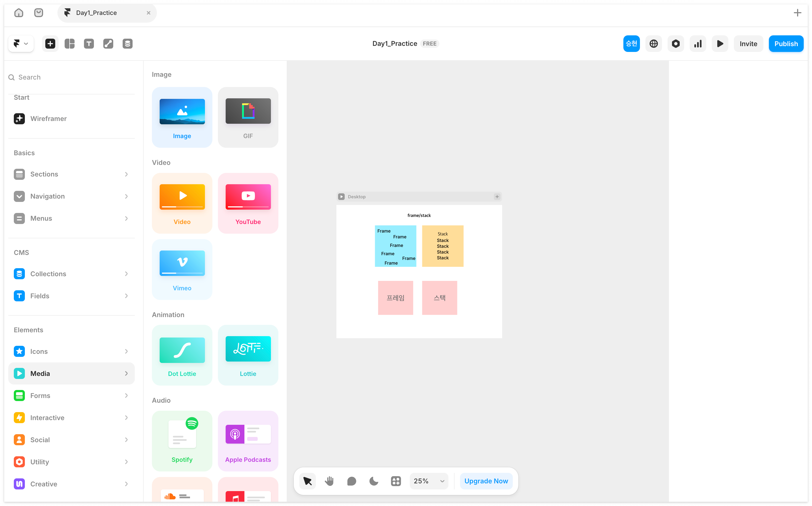
Task: Open site settings globe icon
Action: [x=653, y=44]
